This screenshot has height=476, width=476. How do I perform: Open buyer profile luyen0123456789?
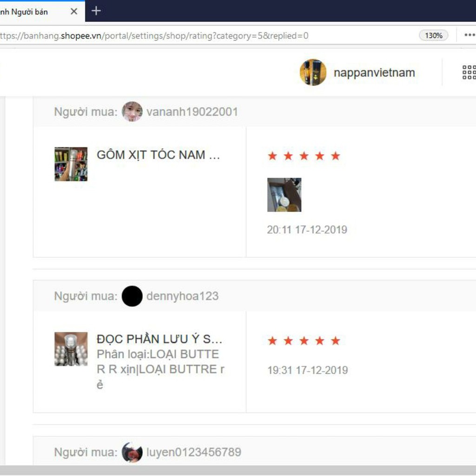pyautogui.click(x=193, y=452)
